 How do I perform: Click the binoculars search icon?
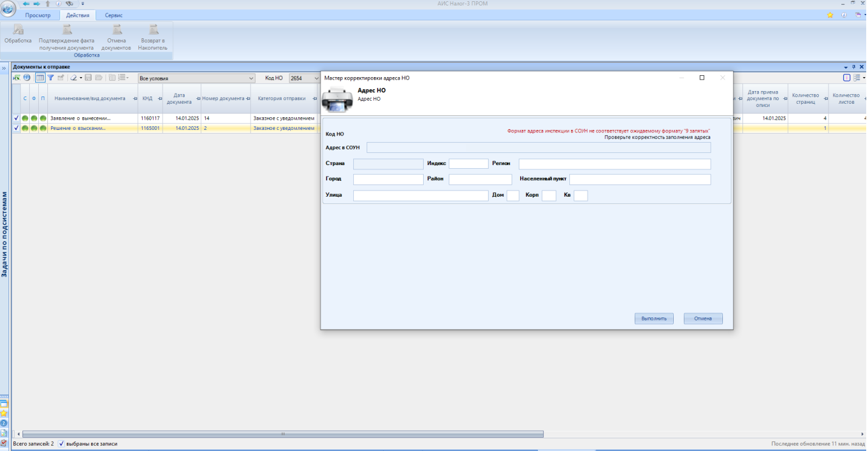[x=68, y=4]
